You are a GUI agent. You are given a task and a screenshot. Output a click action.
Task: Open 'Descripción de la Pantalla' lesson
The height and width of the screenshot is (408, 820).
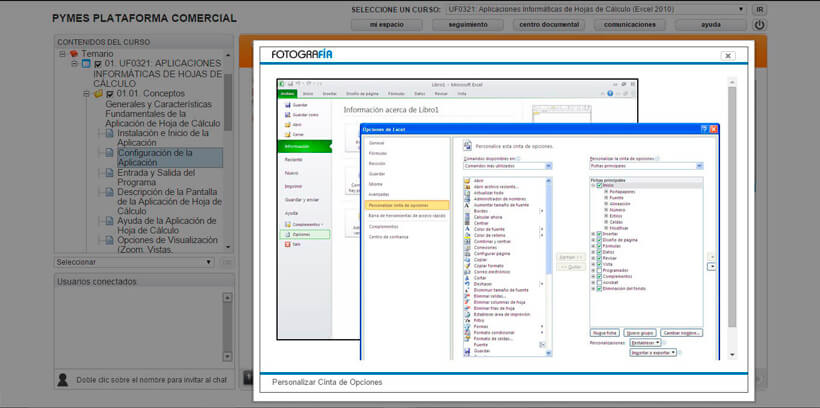pyautogui.click(x=169, y=201)
